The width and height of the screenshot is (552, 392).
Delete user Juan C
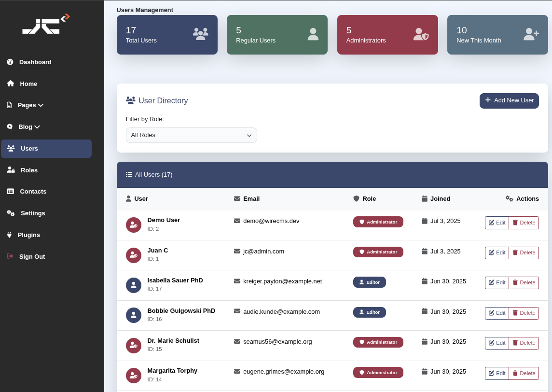(x=524, y=253)
